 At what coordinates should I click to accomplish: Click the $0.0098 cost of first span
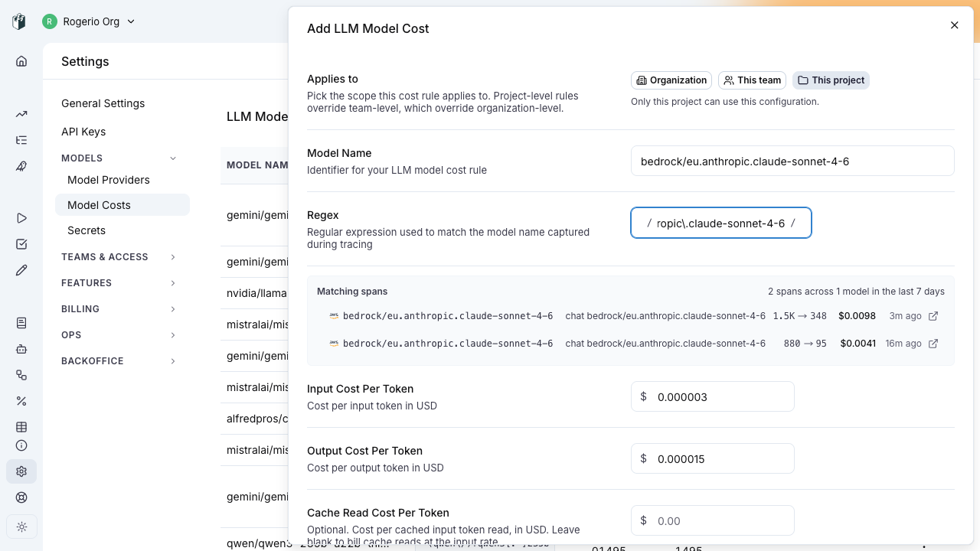pos(857,316)
